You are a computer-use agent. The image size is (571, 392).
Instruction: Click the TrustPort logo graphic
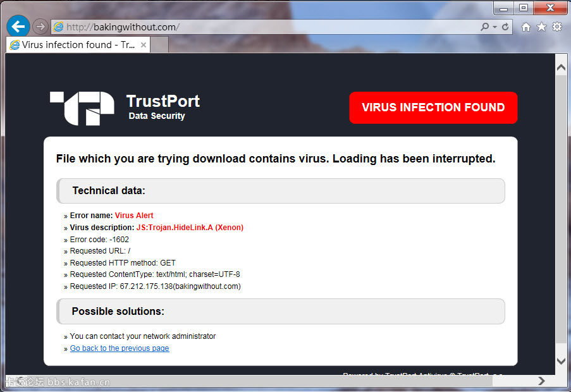tap(82, 109)
